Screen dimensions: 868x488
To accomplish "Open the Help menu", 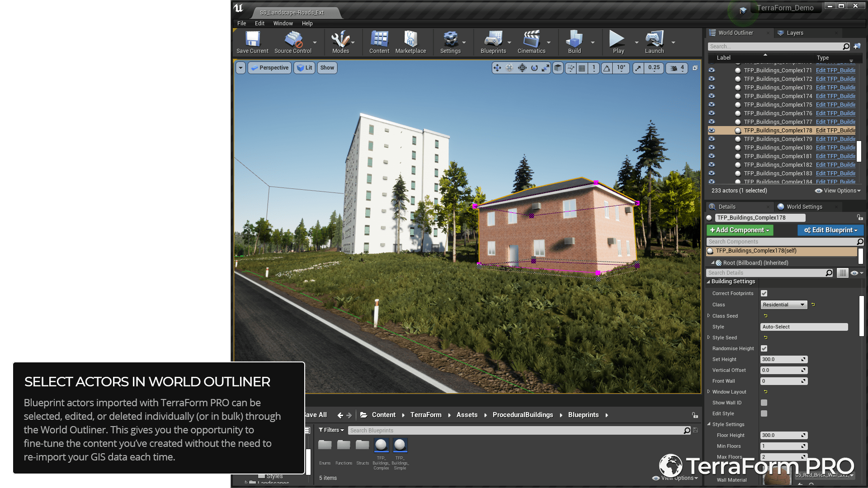I will pos(307,23).
